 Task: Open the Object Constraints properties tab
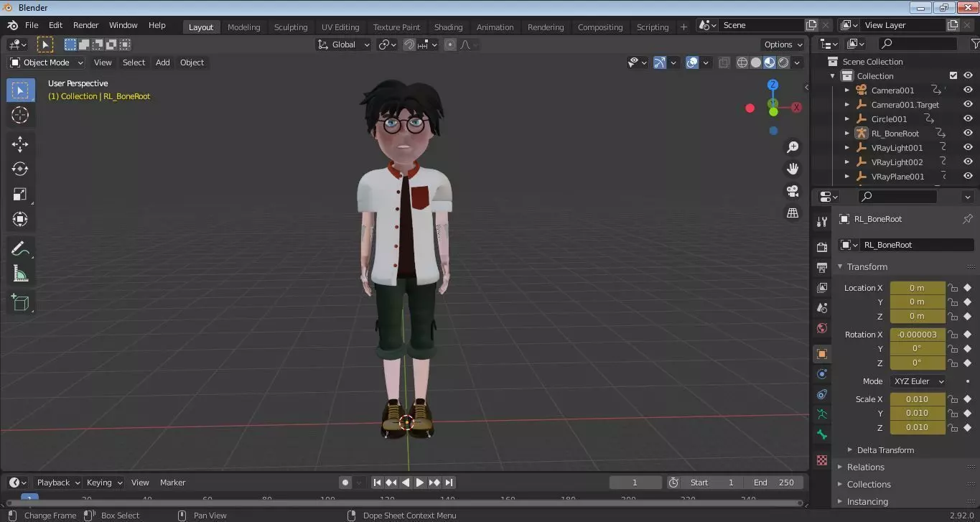click(822, 394)
